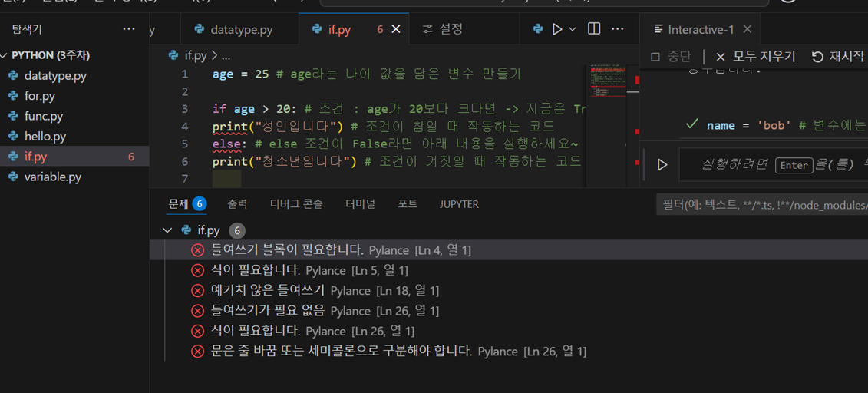Click the Python icon beside the run button

[537, 29]
